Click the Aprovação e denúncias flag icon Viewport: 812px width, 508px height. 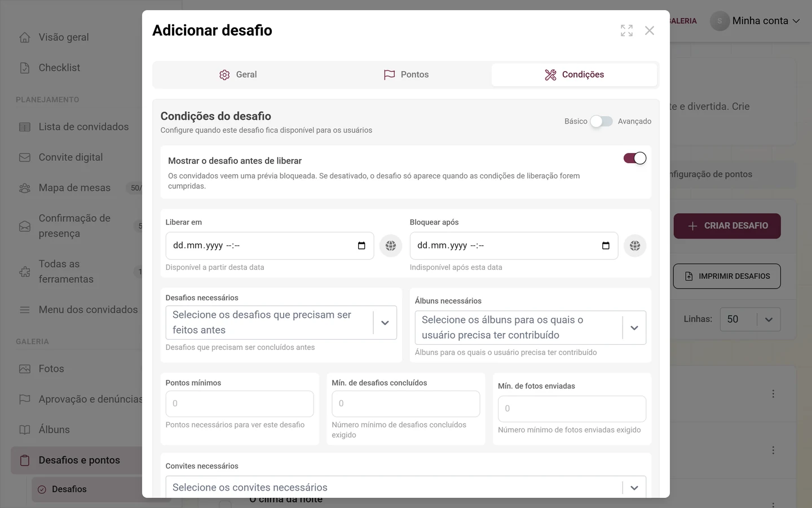point(25,399)
